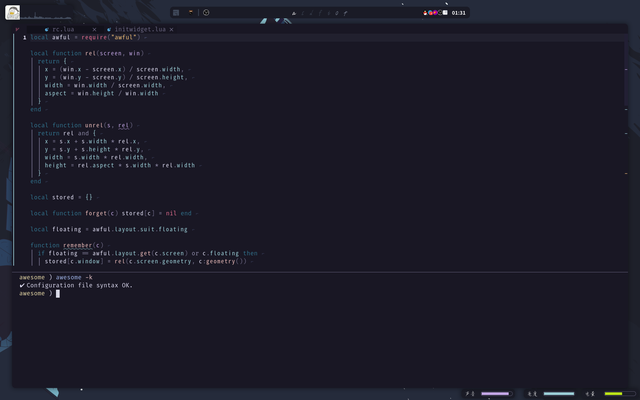Click the Lua file icon on rc.lua tab
Image resolution: width=640 pixels, height=400 pixels.
click(x=47, y=29)
